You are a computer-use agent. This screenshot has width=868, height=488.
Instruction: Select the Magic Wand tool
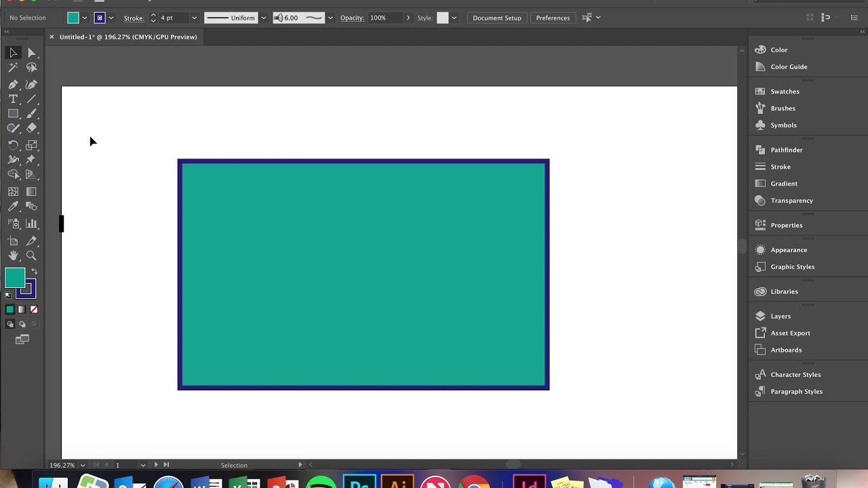[x=13, y=67]
